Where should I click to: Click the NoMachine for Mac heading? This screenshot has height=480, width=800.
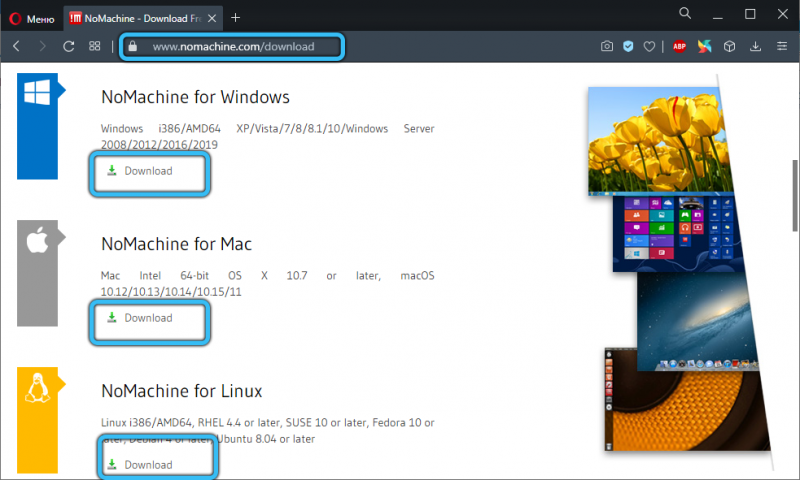point(177,244)
